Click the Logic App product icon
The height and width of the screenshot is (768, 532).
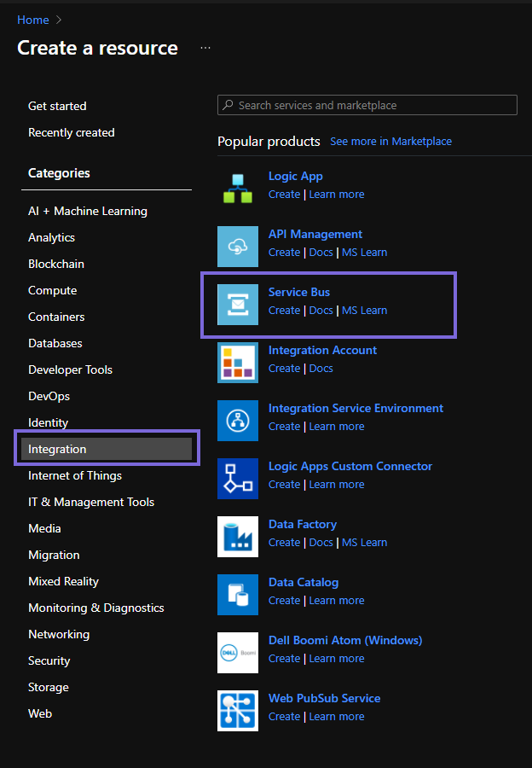tap(238, 189)
